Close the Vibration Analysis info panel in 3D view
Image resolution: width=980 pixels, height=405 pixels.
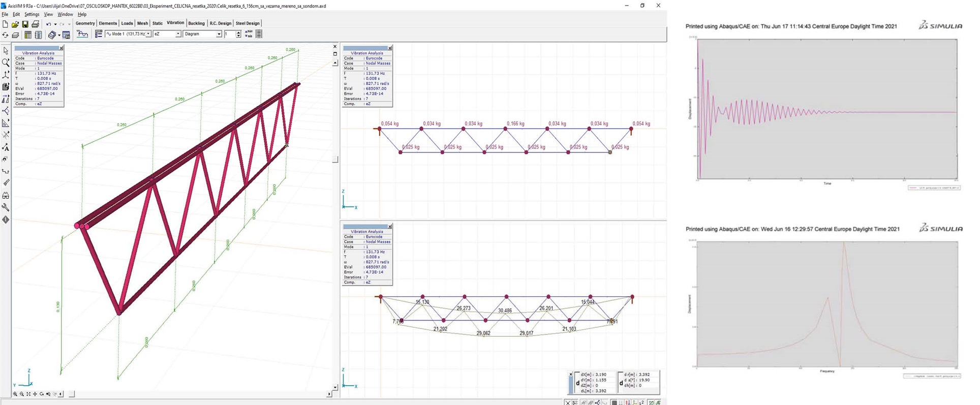pos(61,48)
